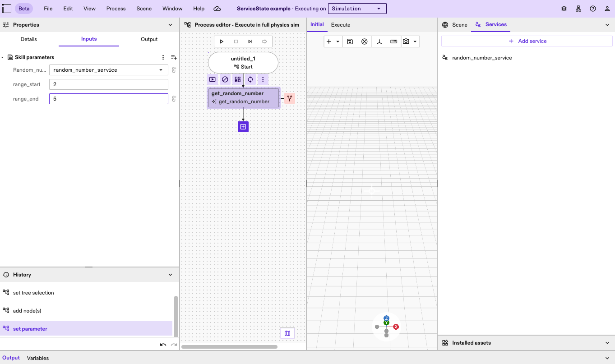
Task: Click the branch icon next to get_random_number node
Action: 289,97
